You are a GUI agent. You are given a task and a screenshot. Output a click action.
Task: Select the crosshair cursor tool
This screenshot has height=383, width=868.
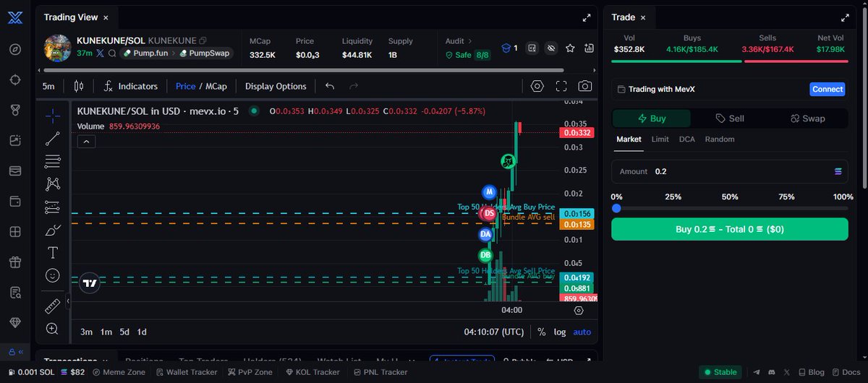(x=53, y=115)
